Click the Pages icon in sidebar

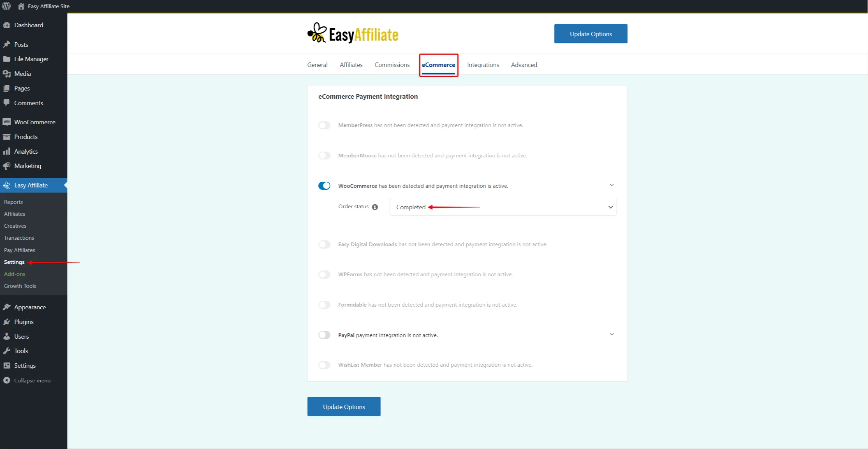pos(6,88)
